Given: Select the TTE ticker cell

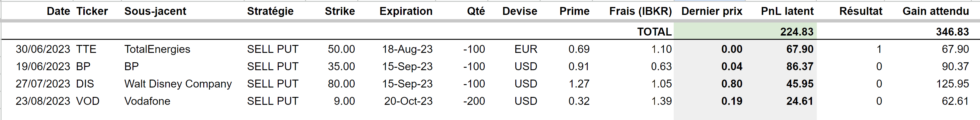Looking at the screenshot, I should 86,49.
